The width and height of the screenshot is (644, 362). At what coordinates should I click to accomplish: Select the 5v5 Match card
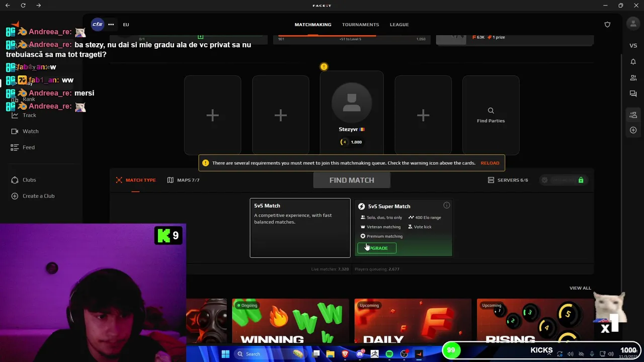coord(300,228)
